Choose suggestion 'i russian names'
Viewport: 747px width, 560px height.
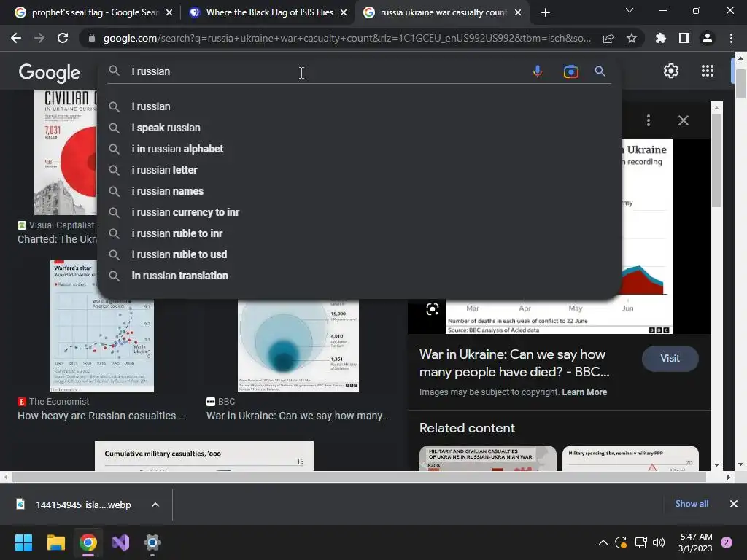point(359,191)
